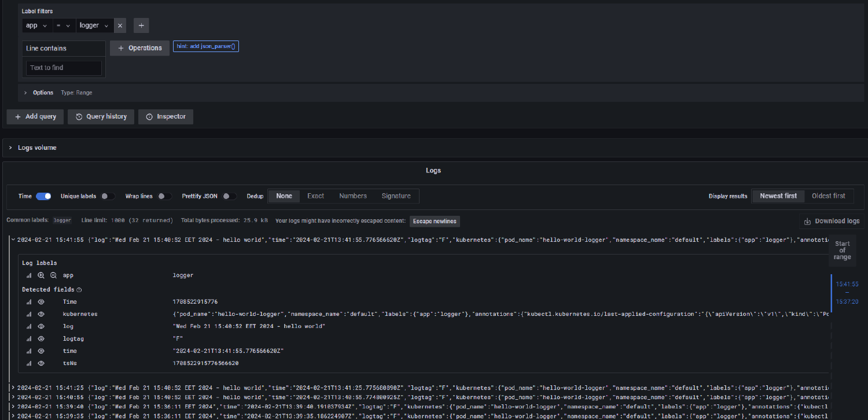
Task: Toggle visibility eye for lowercase time field
Action: 41,351
